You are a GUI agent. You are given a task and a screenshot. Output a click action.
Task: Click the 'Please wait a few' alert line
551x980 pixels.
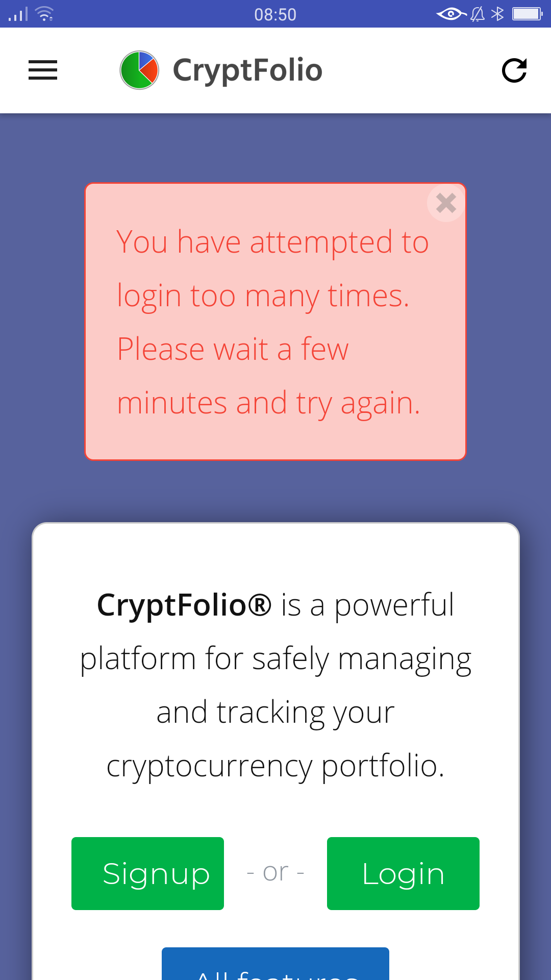click(233, 350)
